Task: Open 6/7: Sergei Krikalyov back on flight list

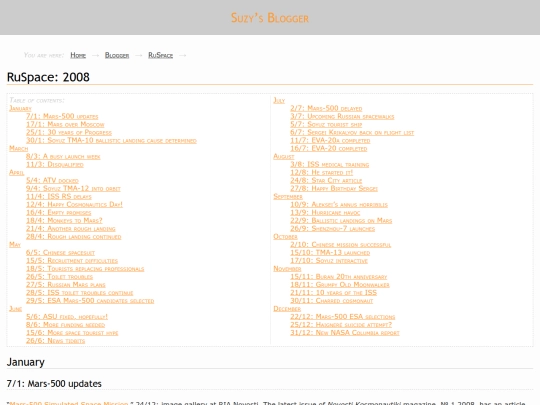Action: tap(352, 132)
